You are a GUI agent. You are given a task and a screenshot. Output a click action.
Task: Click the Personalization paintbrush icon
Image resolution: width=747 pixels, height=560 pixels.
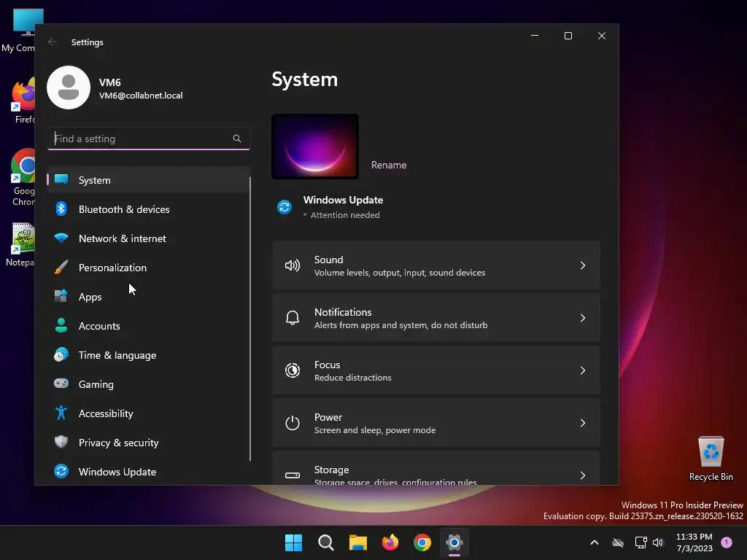click(x=61, y=267)
